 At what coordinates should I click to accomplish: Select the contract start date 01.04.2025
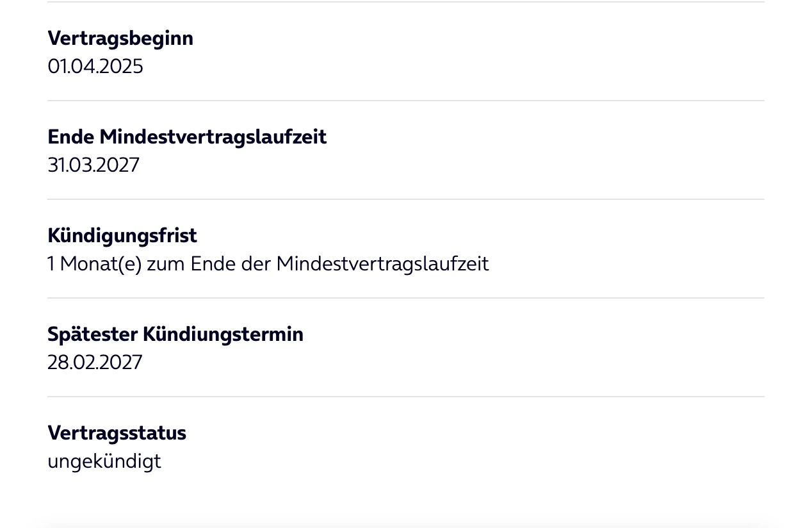(95, 67)
